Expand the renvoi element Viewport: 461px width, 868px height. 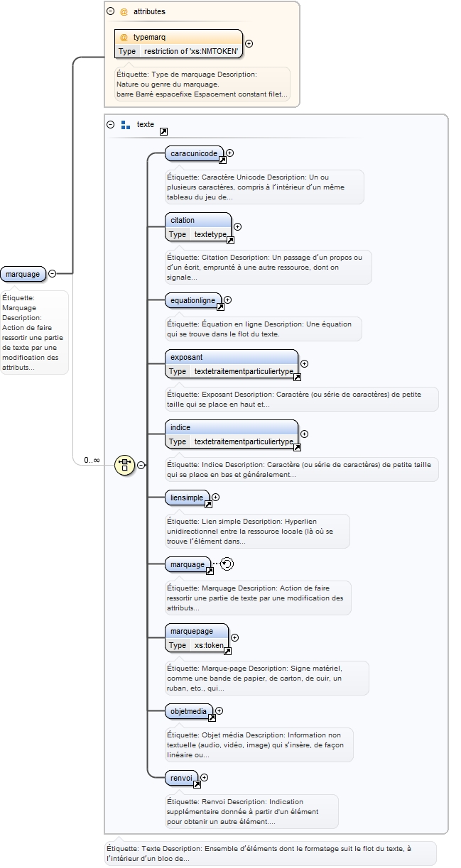204,778
